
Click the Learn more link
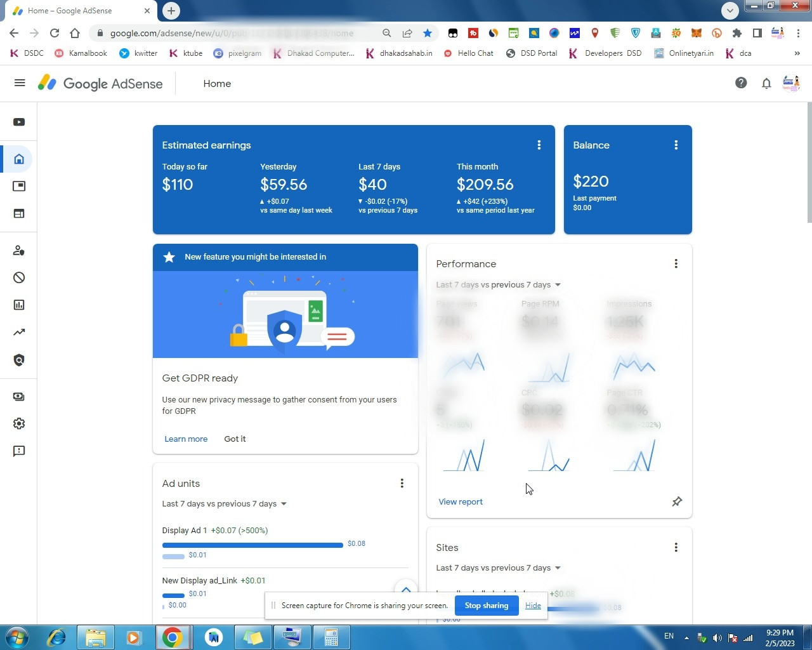pos(186,439)
